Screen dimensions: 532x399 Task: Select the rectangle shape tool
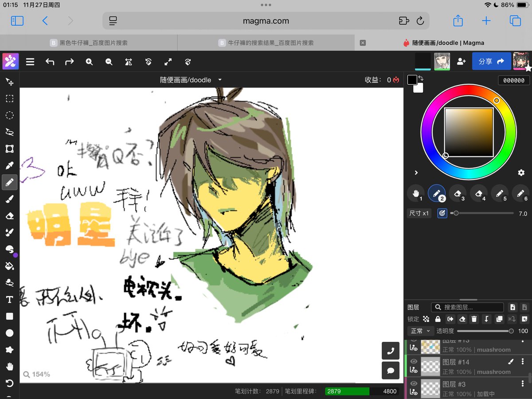pyautogui.click(x=9, y=317)
